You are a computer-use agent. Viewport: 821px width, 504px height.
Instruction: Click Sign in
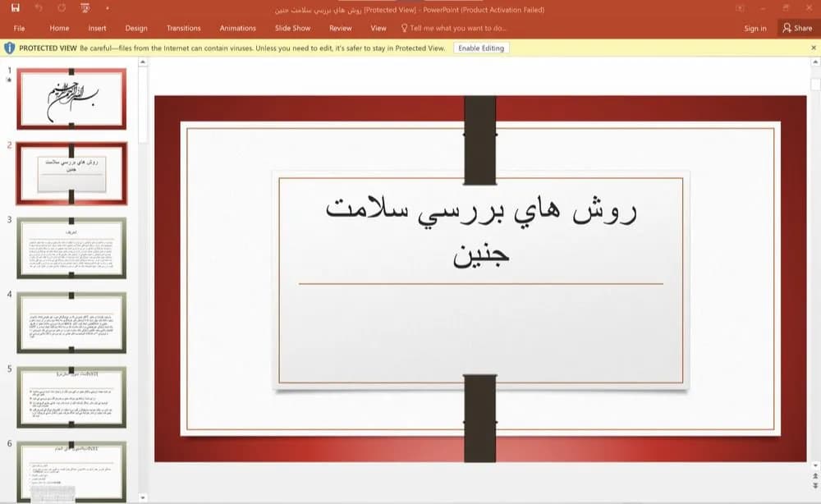[755, 28]
